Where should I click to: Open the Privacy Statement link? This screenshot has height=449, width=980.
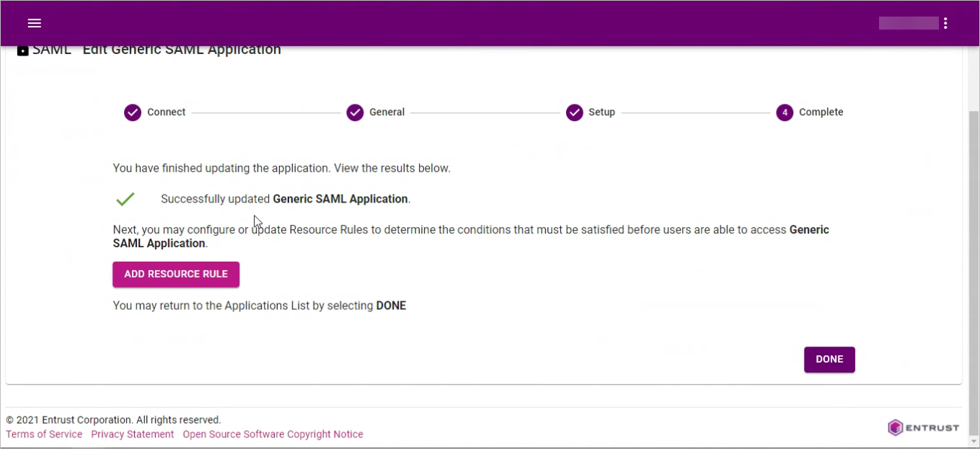pos(133,435)
